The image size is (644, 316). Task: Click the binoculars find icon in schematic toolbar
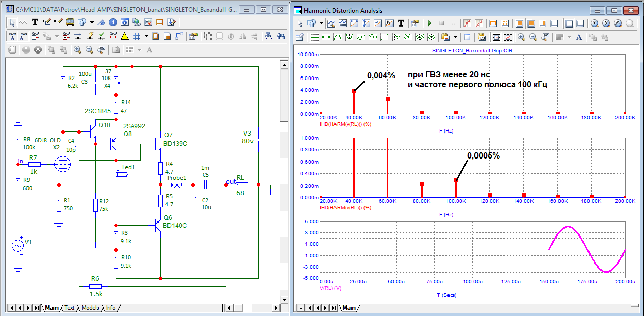click(280, 36)
